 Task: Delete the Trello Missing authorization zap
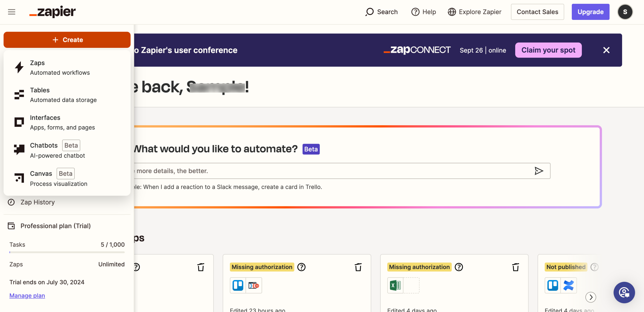pyautogui.click(x=358, y=267)
